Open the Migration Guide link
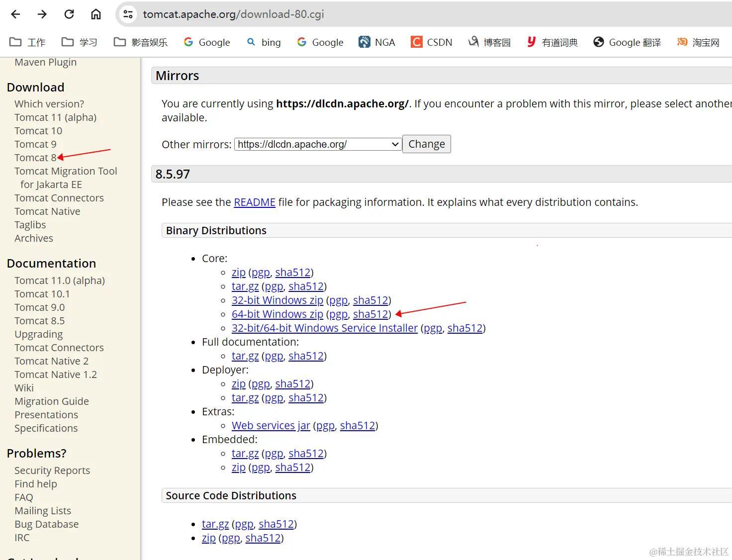Viewport: 732px width, 560px height. coord(52,401)
